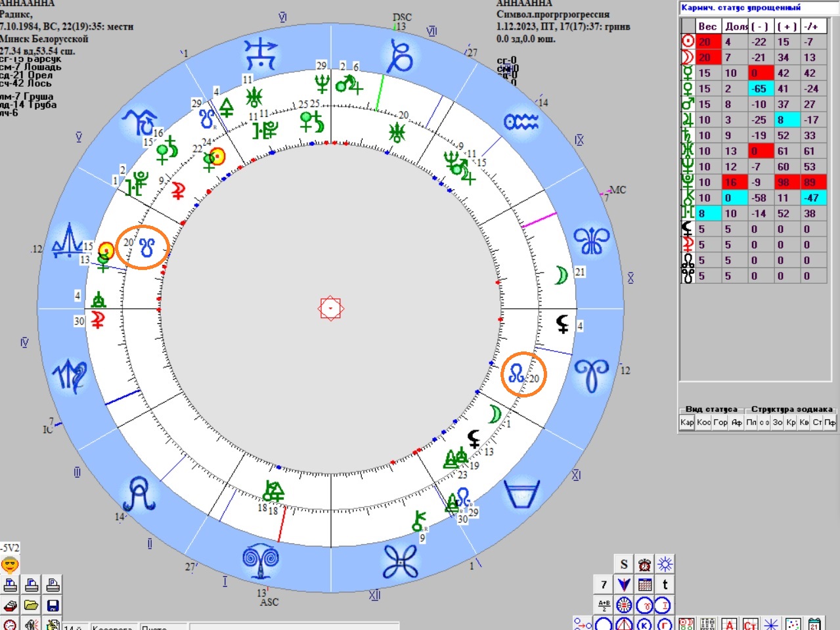Click the A+B over 2 midpoint icon

[604, 604]
